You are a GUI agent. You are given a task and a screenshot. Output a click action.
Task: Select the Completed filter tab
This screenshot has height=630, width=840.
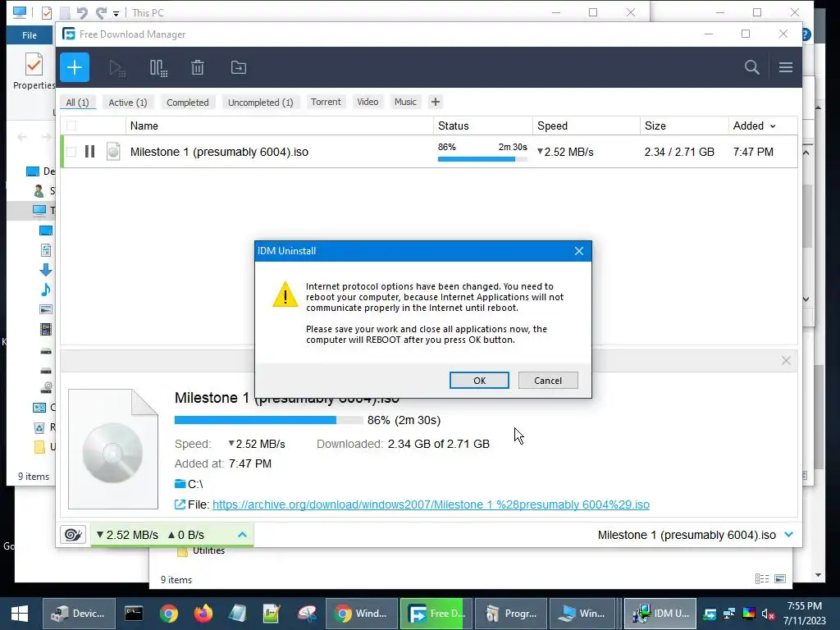[188, 103]
